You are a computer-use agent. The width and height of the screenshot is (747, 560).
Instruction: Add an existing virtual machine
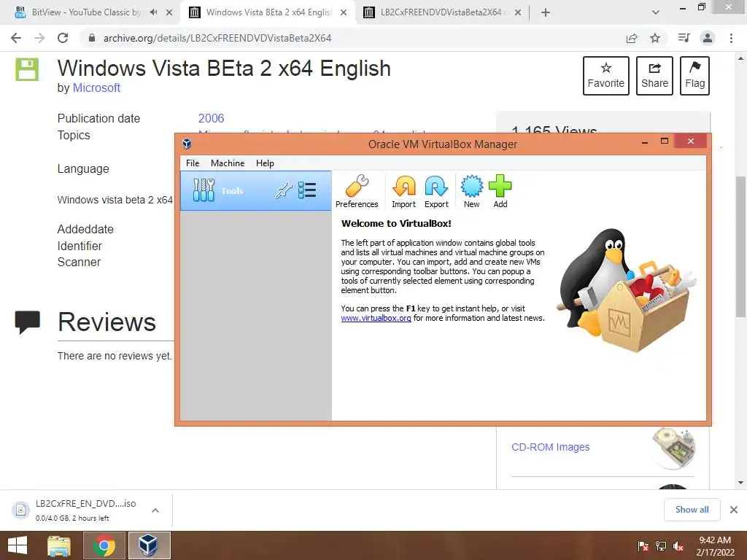[x=500, y=191]
